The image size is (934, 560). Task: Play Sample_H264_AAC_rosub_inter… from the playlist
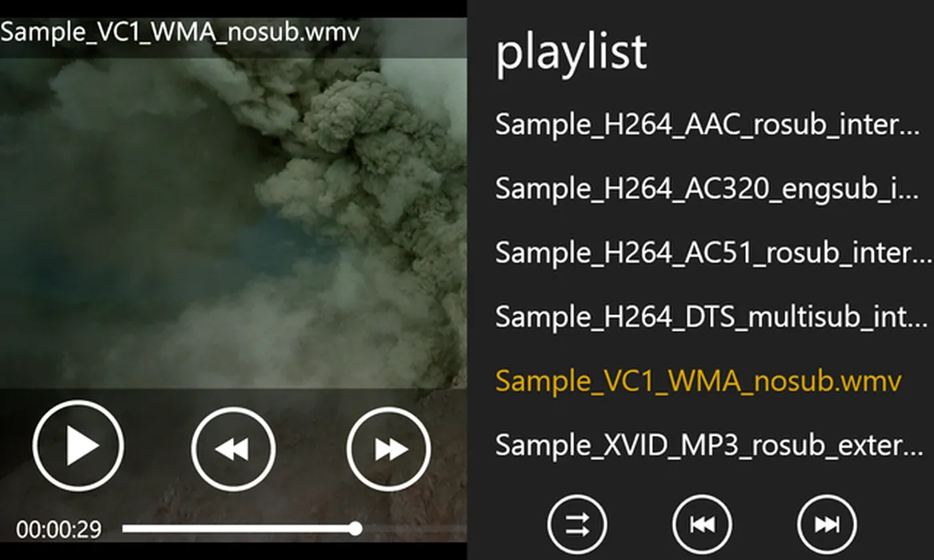point(707,124)
